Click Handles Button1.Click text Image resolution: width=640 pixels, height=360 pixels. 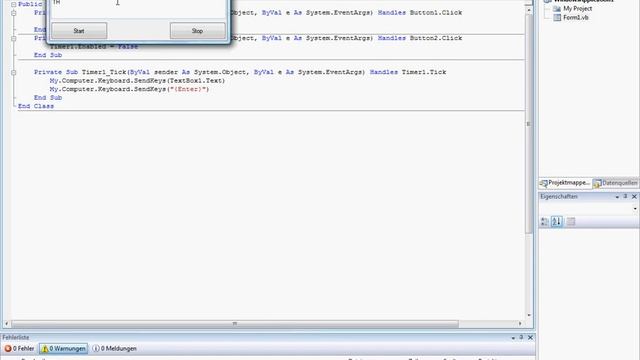coord(420,13)
